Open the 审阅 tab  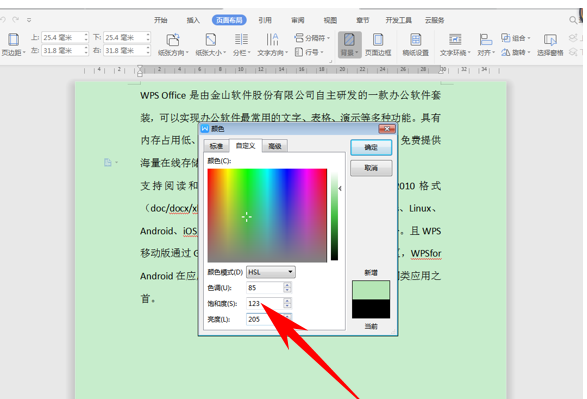[x=298, y=20]
